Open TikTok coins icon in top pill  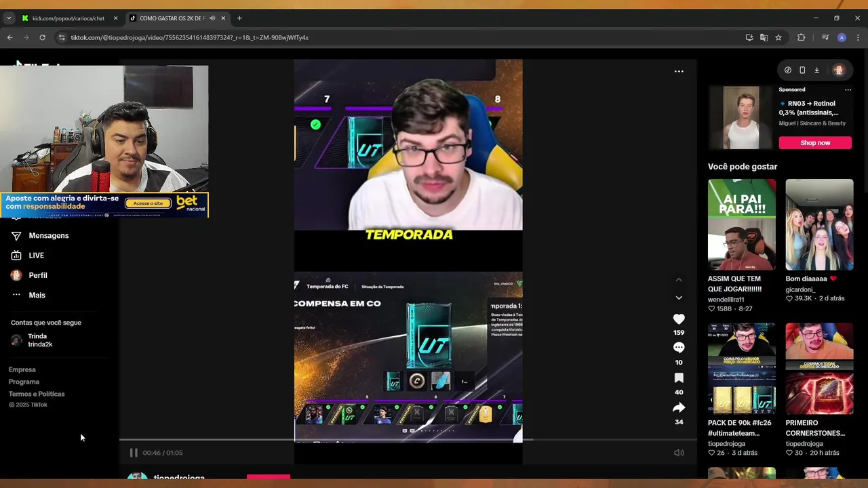click(788, 70)
